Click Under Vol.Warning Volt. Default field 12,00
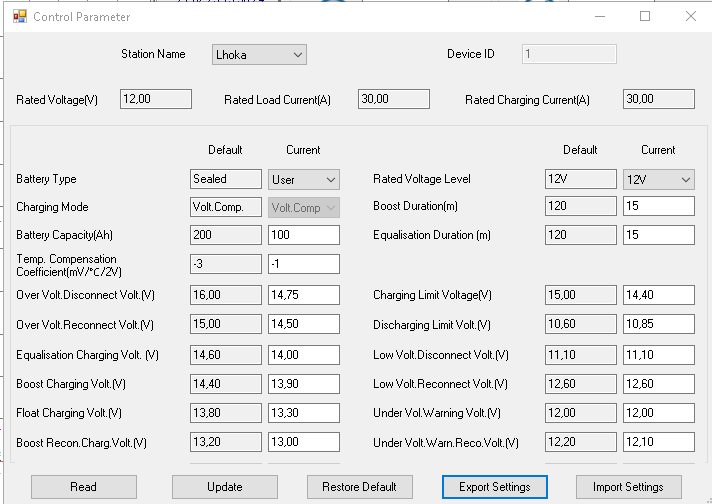Screen dimensions: 712x504 click(x=581, y=413)
